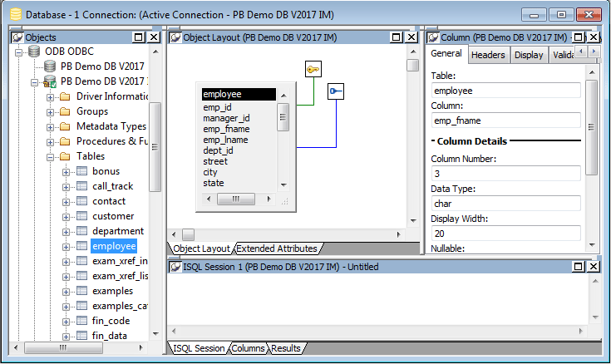Image resolution: width=611 pixels, height=364 pixels.
Task: Maximize the Object Layout pane
Action: (397, 37)
